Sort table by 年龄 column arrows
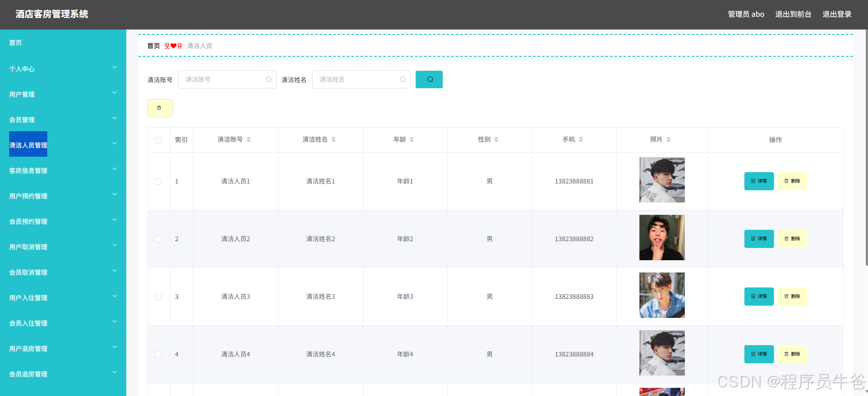This screenshot has width=868, height=396. coord(412,139)
